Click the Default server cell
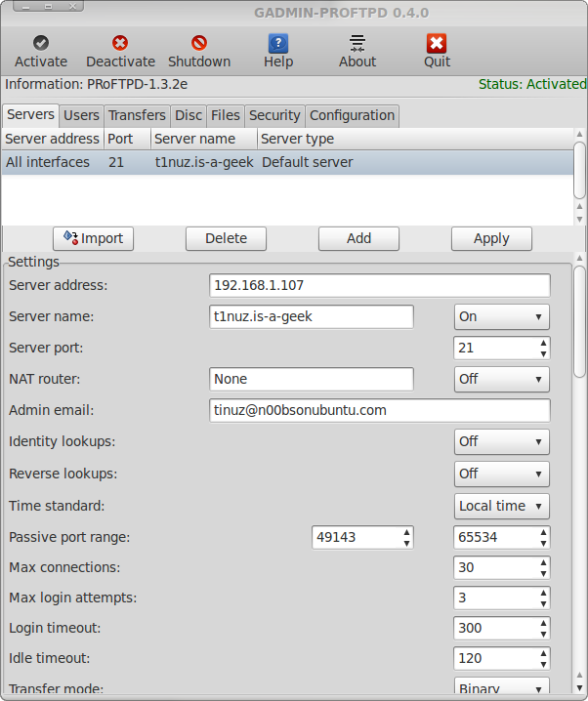 tap(308, 162)
